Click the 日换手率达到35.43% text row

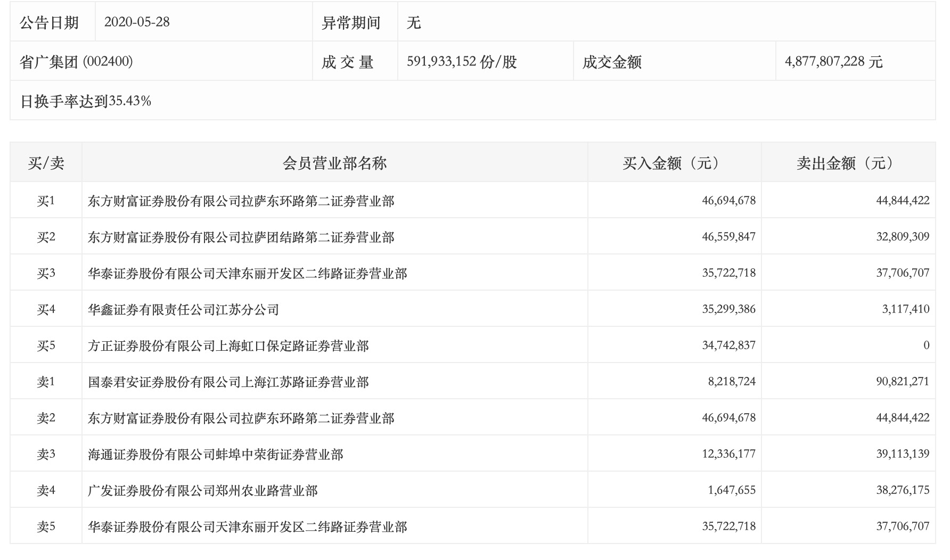[86, 101]
